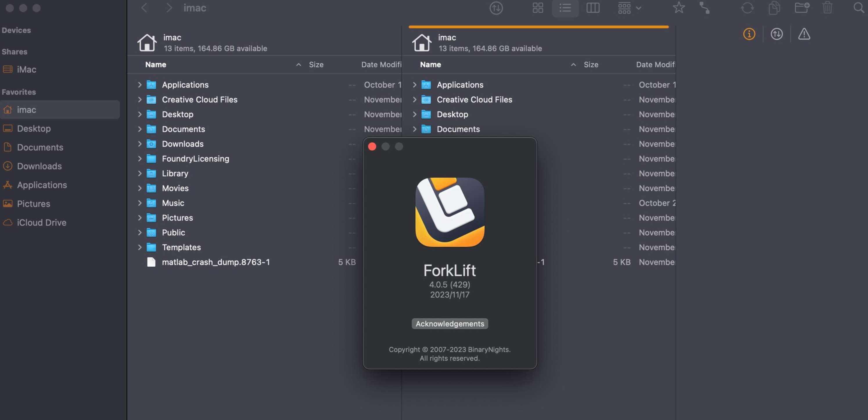Viewport: 868px width, 420px height.
Task: Expand Applications folder in left pane
Action: (x=139, y=85)
